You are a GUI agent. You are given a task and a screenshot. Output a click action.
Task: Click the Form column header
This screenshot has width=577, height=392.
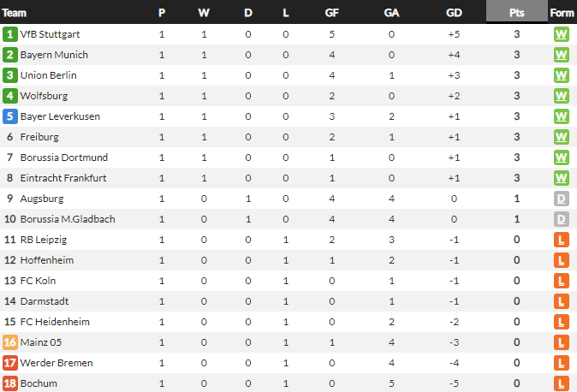(562, 13)
